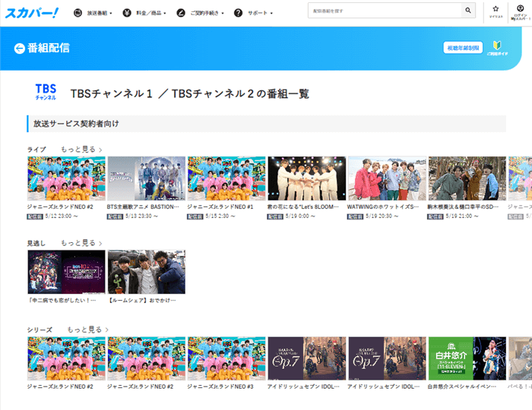Viewport: 532px width, 410px height.
Task: Click the 5/12 23:00～ schedule text
Action: point(62,216)
